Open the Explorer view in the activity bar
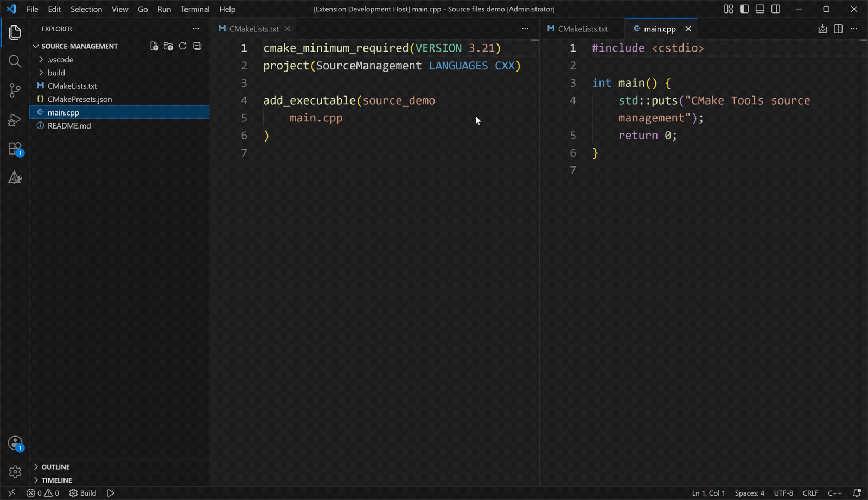The image size is (868, 500). point(15,32)
